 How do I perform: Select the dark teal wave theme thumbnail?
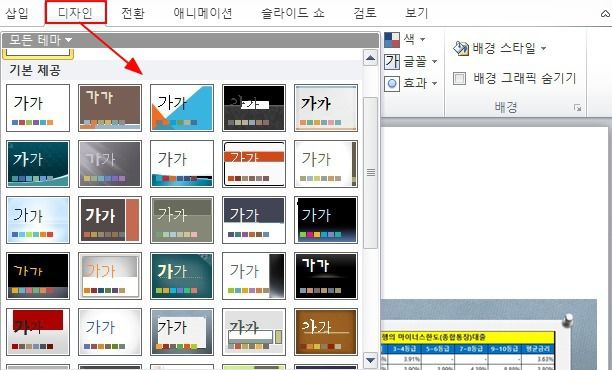pos(38,164)
